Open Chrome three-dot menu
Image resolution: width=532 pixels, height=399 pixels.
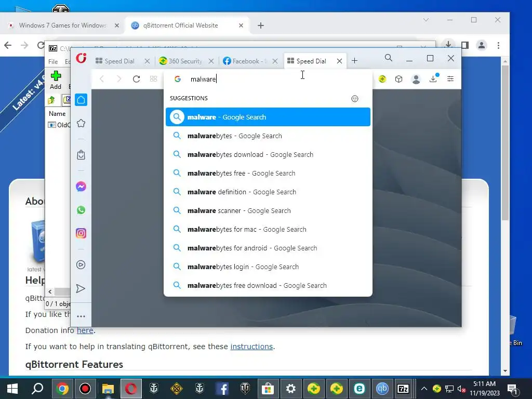click(498, 45)
